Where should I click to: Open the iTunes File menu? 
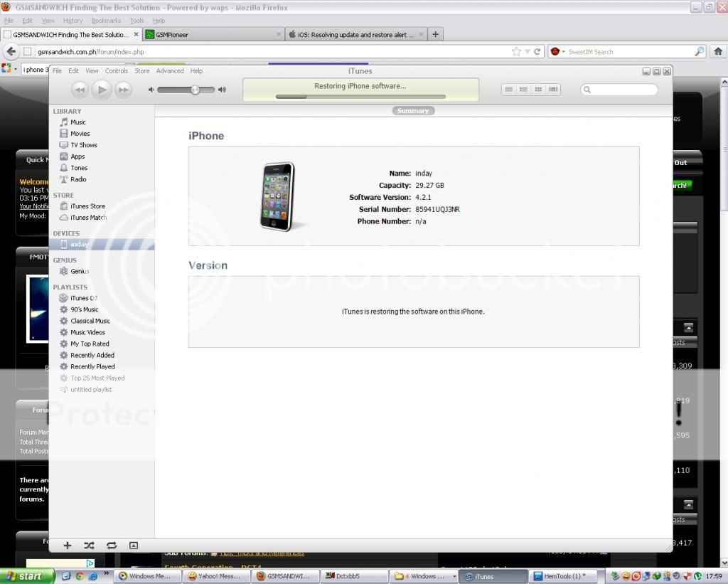[57, 70]
